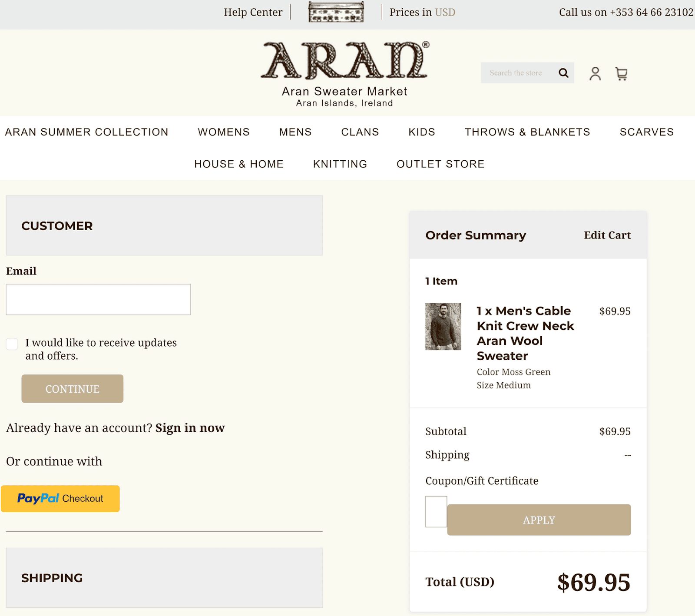Image resolution: width=695 pixels, height=616 pixels.
Task: Open the Outlet Store menu item
Action: 440,164
